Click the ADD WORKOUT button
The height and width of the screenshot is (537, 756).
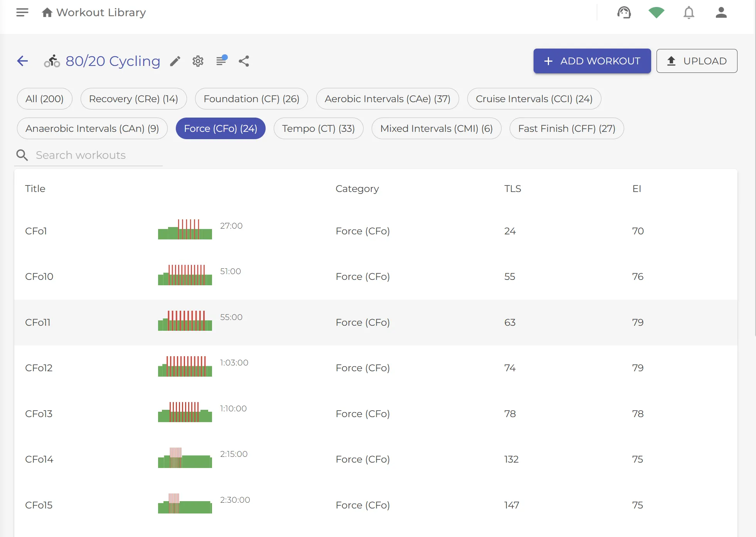coord(592,61)
